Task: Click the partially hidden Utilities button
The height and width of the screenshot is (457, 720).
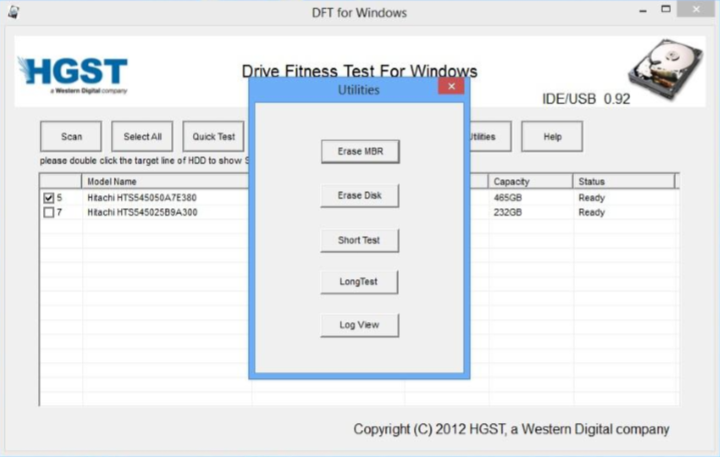Action: tap(490, 137)
